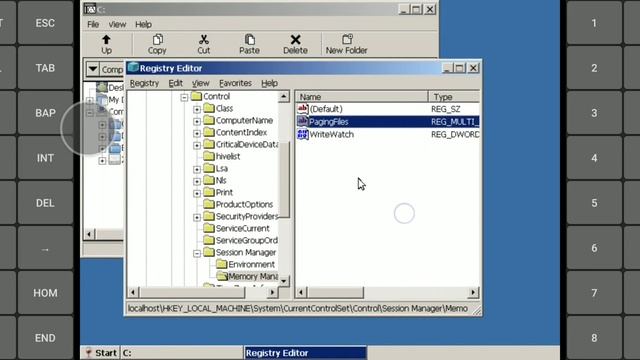Open Registry Editor's View menu
This screenshot has height=360, width=640.
[200, 83]
